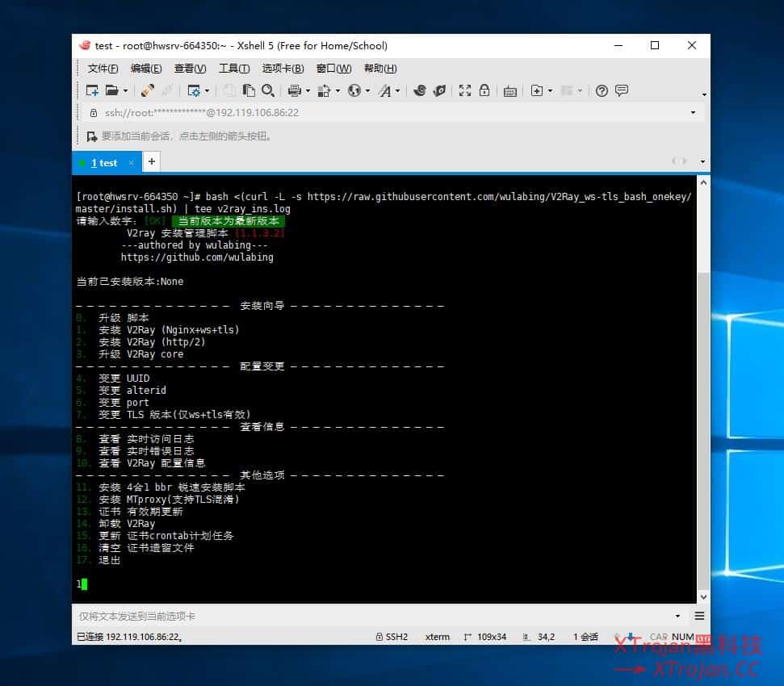The height and width of the screenshot is (686, 784).
Task: Click the '安装 V2Ray (Nginx+ws+tls)' line
Action: [169, 330]
